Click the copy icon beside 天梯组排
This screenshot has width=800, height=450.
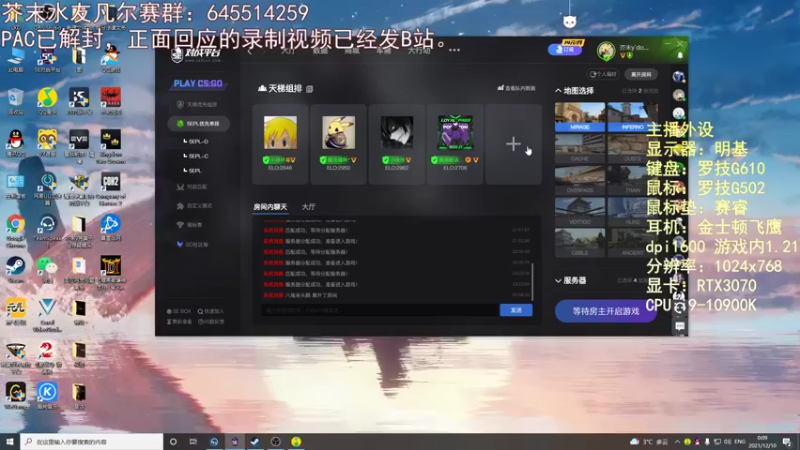point(309,89)
